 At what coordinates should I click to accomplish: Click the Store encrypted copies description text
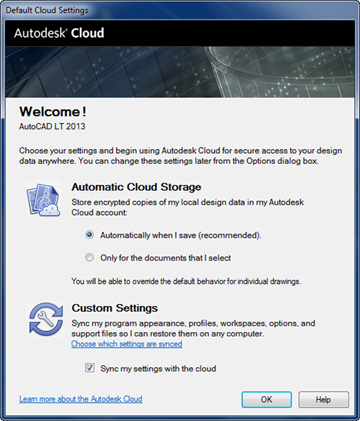(188, 207)
